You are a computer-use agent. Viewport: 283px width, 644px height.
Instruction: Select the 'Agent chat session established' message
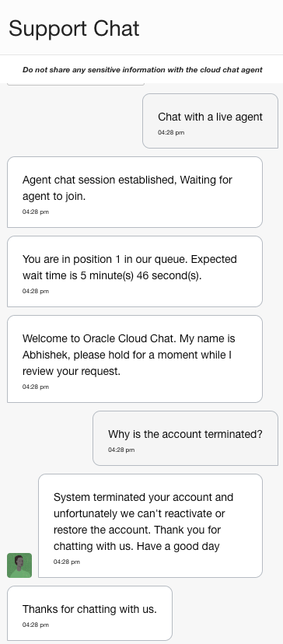pyautogui.click(x=135, y=192)
